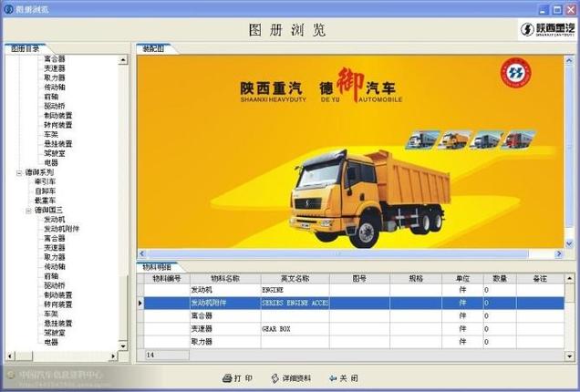Click catalog tree left scroll arrow
Image resolution: width=580 pixels, height=392 pixels.
10,356
